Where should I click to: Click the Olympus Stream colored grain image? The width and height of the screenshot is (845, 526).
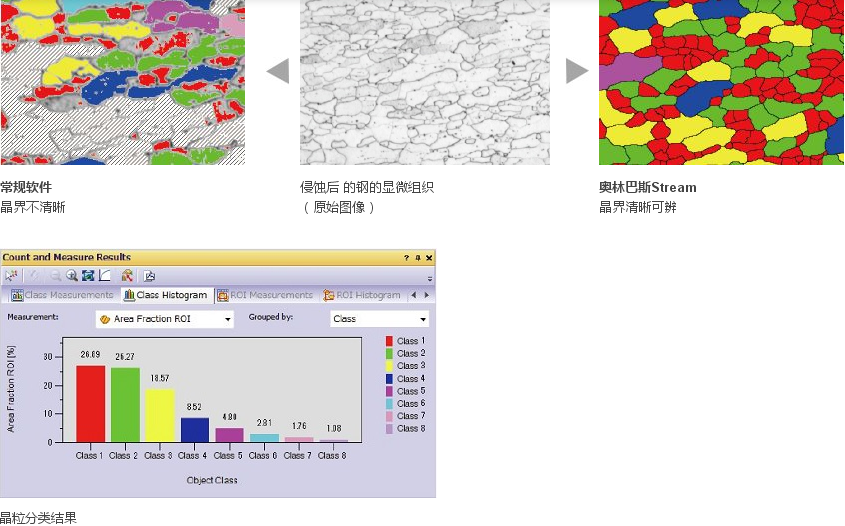721,82
